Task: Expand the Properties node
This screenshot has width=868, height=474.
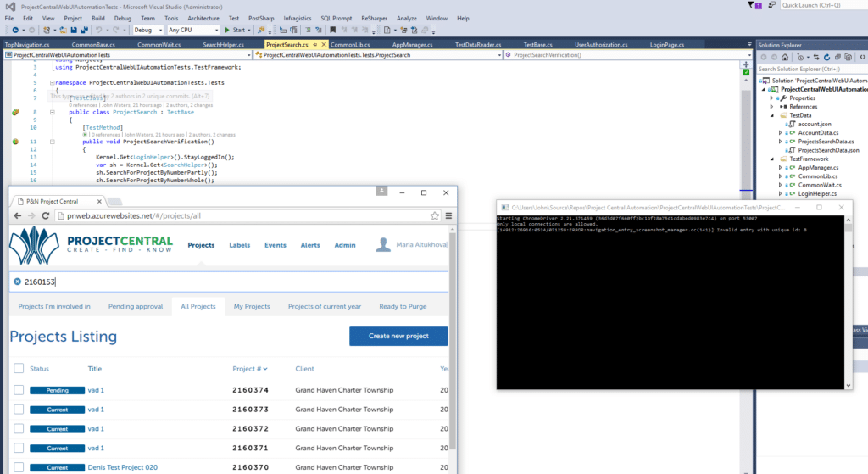Action: (x=772, y=98)
